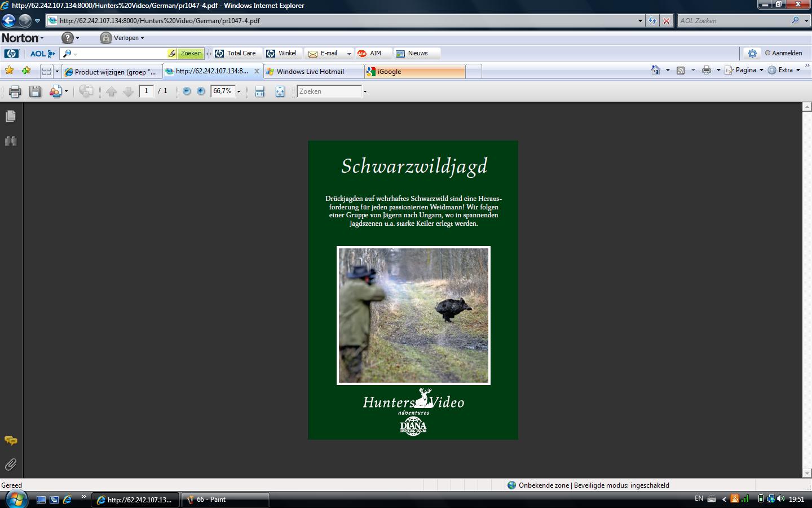This screenshot has width=812, height=508.
Task: Switch to iGoogle tab
Action: (x=415, y=72)
